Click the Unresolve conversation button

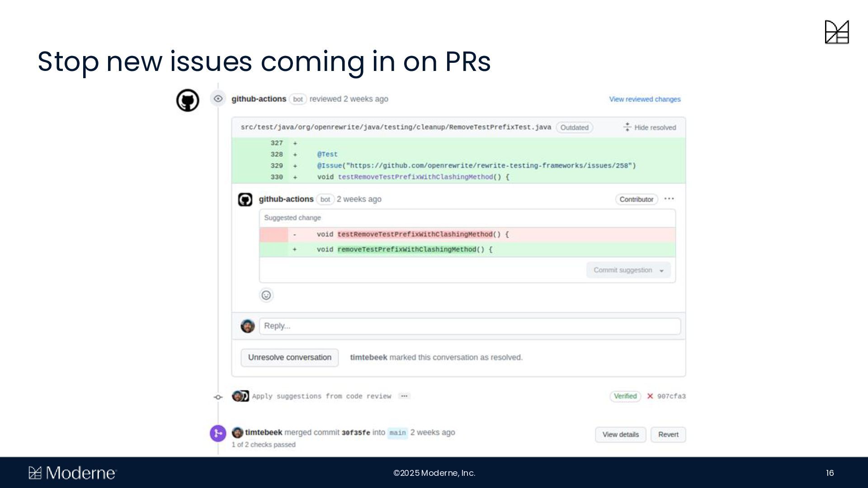[x=290, y=357]
